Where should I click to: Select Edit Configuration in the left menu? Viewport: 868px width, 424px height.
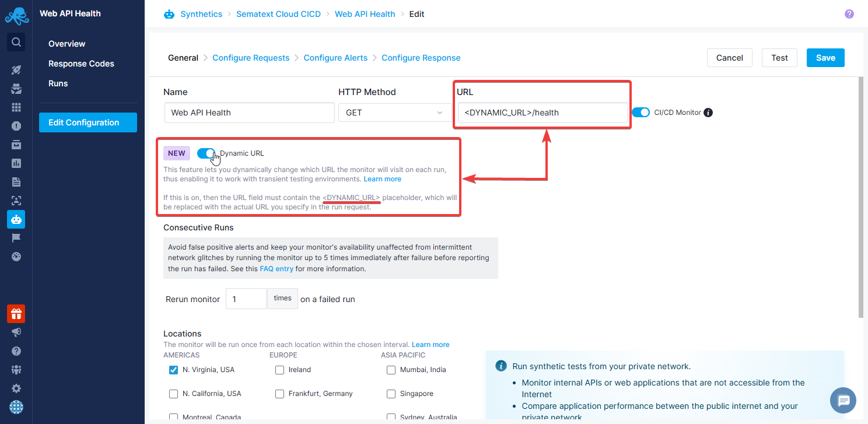tap(88, 122)
